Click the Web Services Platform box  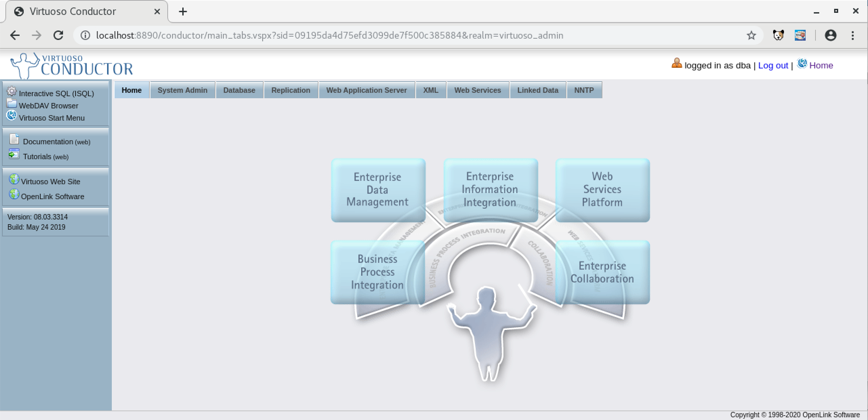[603, 190]
